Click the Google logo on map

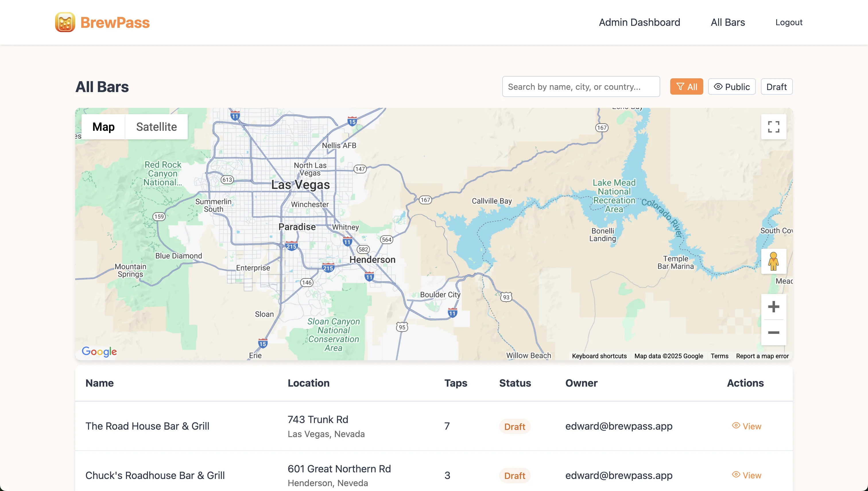point(99,351)
